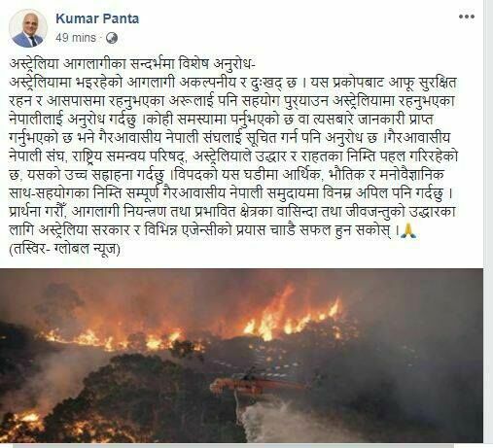
Task: Click the burning embers at photo's bottom-left
Action: pyautogui.click(x=21, y=426)
